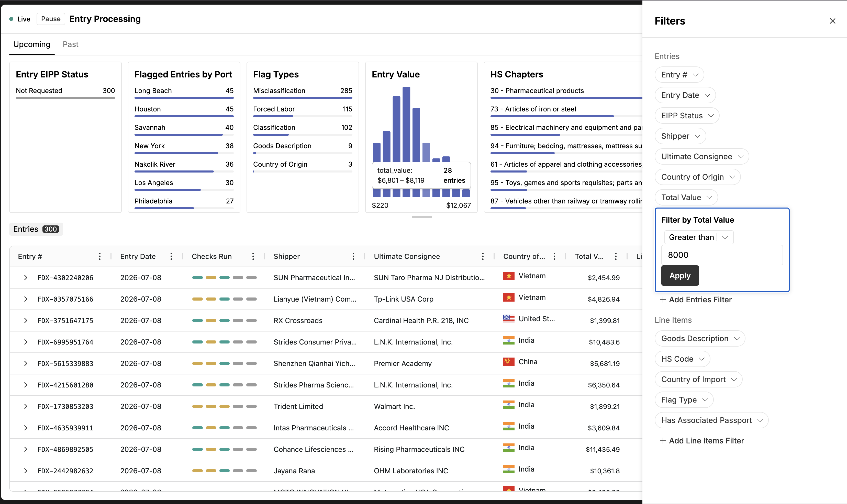Viewport: 847px width, 504px height.
Task: Close the Filters panel
Action: pos(832,21)
